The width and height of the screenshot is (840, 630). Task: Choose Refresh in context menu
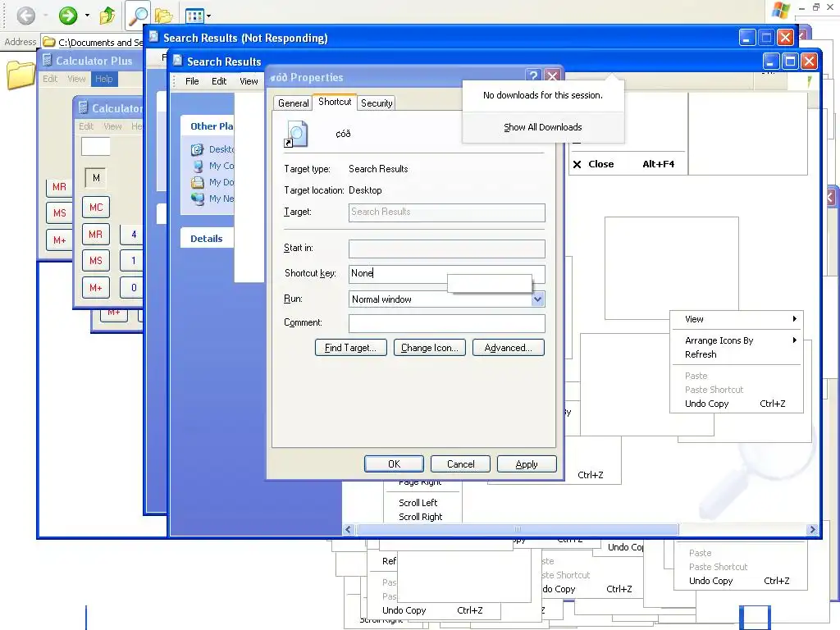click(737, 354)
